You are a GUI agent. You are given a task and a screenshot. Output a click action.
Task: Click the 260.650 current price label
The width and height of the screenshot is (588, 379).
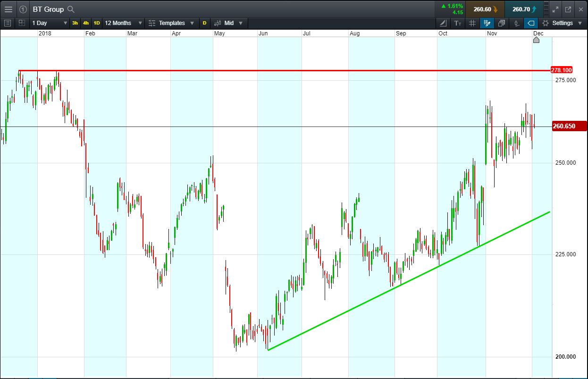click(569, 126)
